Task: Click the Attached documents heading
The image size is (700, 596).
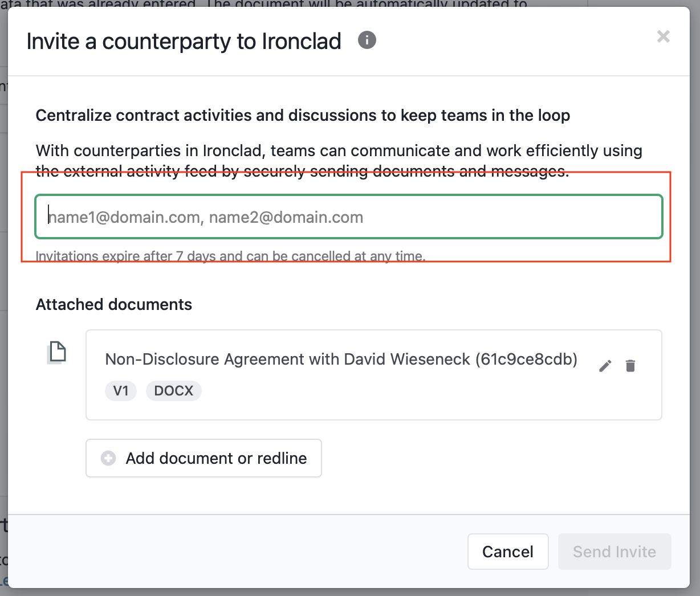Action: (x=114, y=305)
